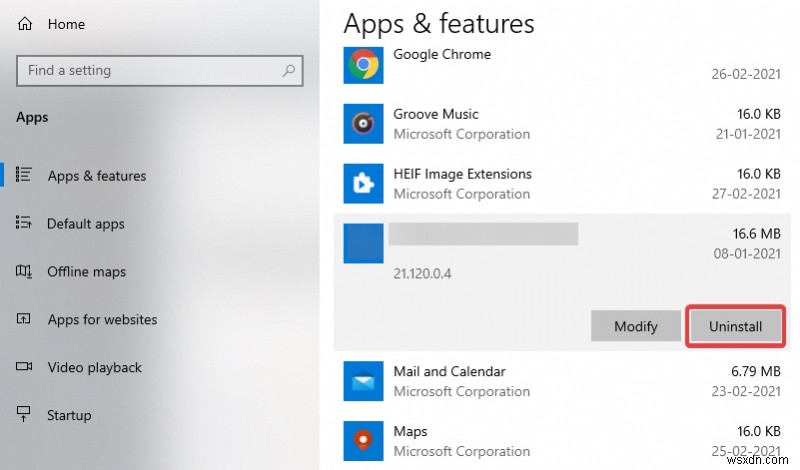Click the HEIF Image Extensions icon
800x470 pixels.
click(362, 184)
